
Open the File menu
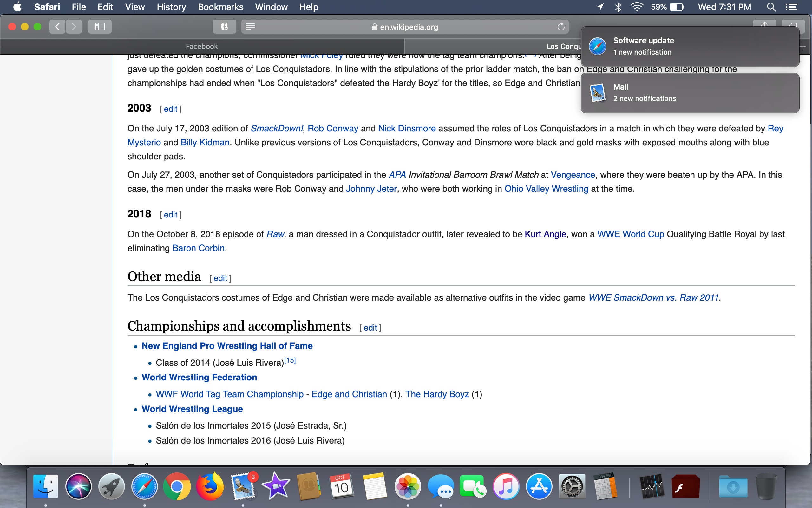79,7
